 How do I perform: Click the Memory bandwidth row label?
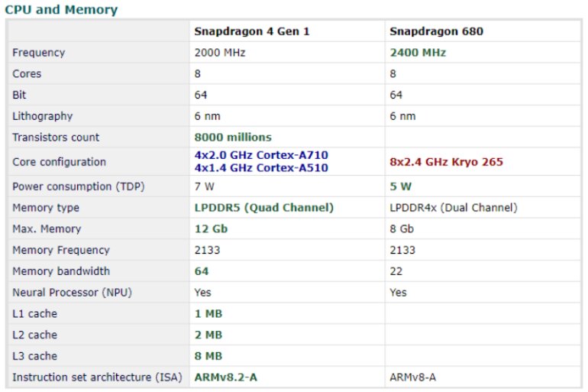61,271
